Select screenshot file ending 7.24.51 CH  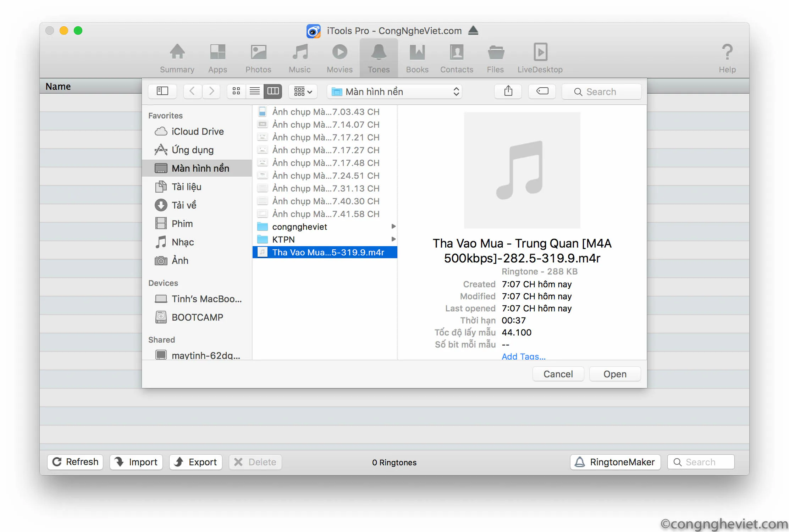325,176
